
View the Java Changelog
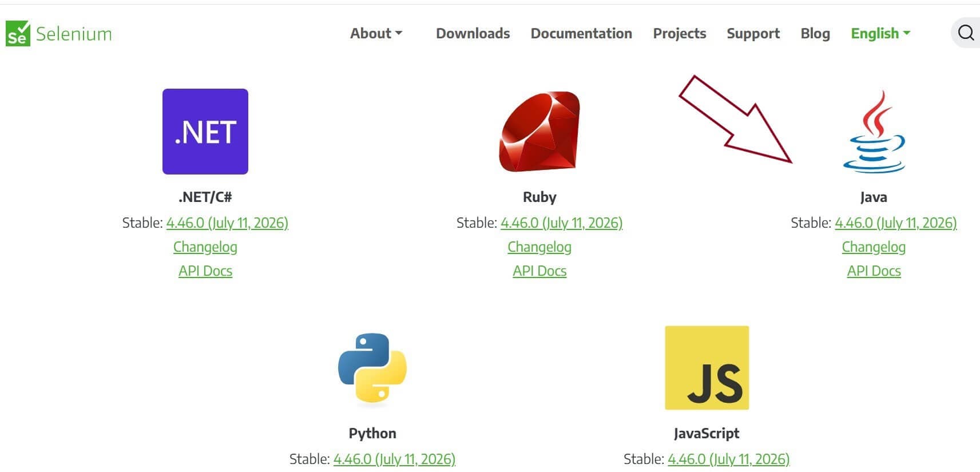click(x=874, y=247)
